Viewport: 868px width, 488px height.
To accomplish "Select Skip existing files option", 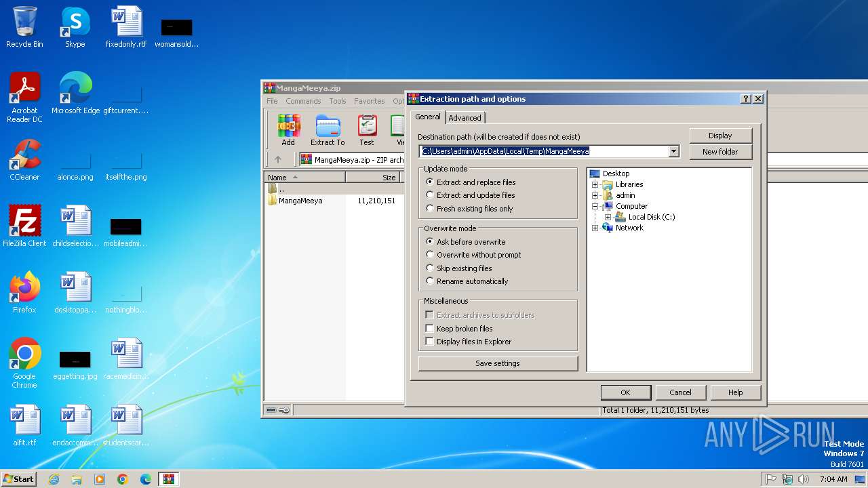I will [459, 268].
